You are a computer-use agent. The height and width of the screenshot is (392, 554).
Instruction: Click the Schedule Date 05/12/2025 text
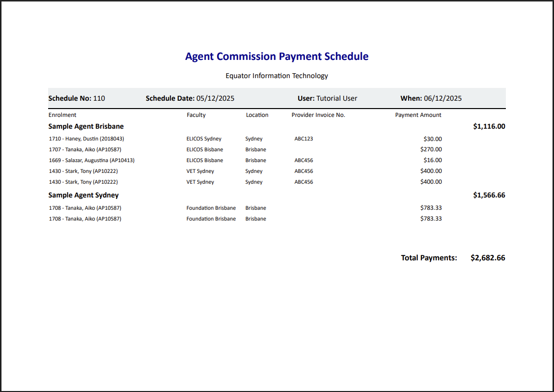tap(190, 98)
